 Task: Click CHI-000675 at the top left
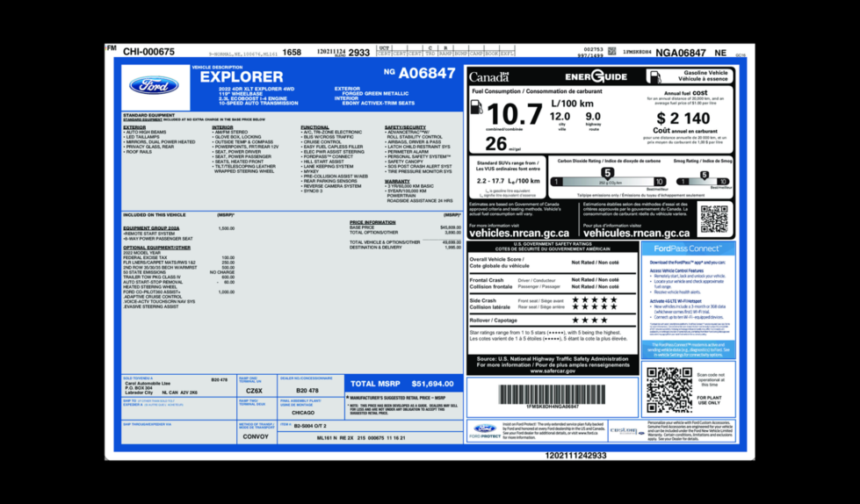pos(148,52)
